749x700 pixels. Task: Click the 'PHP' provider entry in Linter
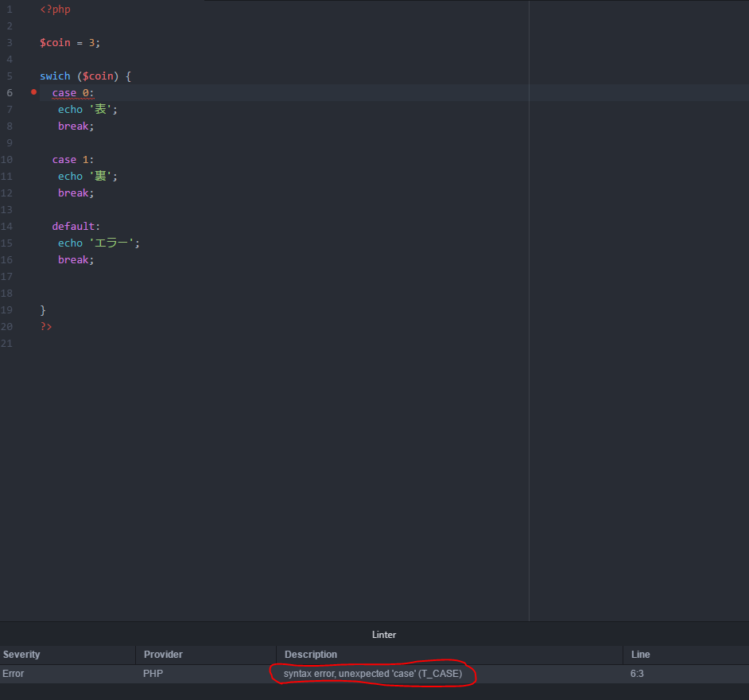(x=151, y=673)
